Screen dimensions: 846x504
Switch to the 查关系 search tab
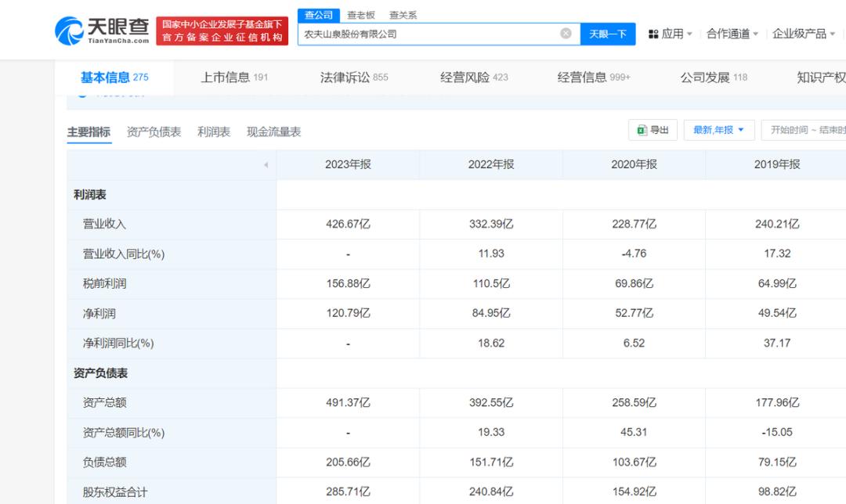coord(403,15)
